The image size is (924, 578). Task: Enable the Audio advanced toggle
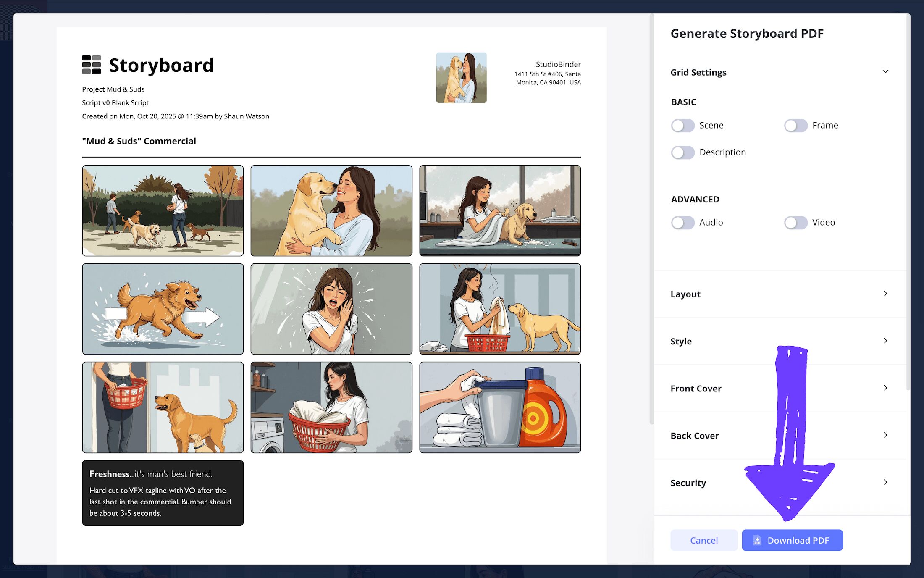pyautogui.click(x=682, y=223)
